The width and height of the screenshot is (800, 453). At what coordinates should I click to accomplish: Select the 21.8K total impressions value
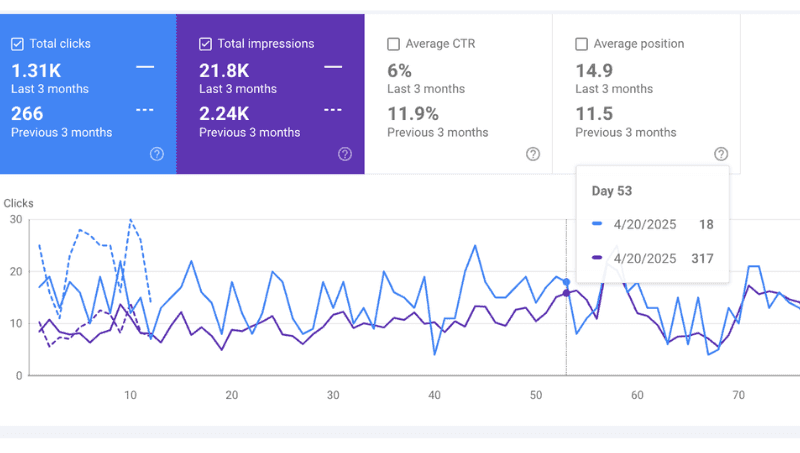224,70
